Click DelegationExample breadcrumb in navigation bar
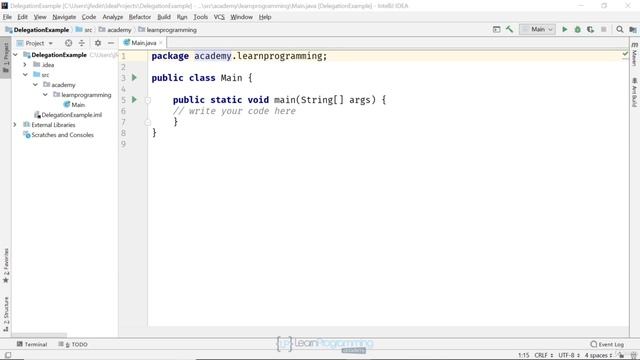 tap(37, 30)
